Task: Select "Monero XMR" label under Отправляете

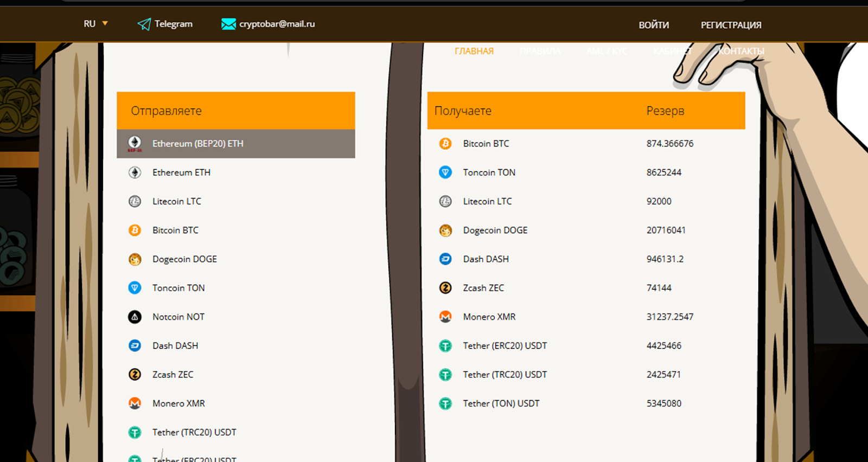Action: click(178, 403)
